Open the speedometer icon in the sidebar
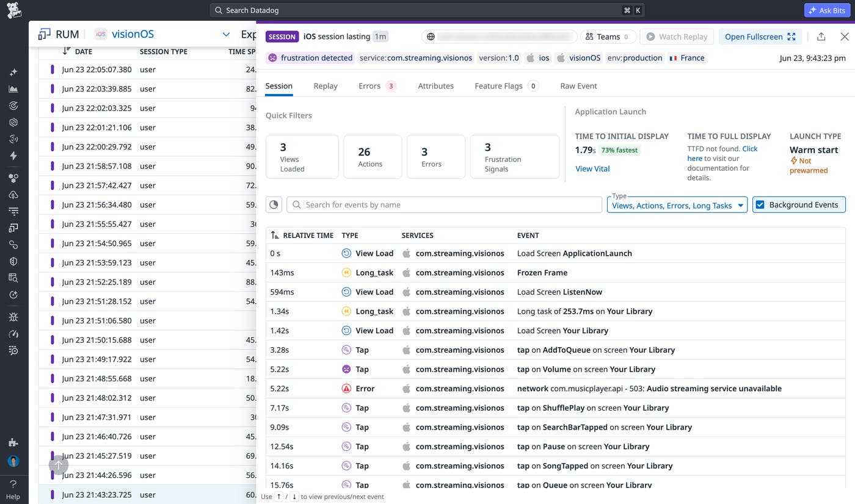855x504 pixels. click(13, 334)
